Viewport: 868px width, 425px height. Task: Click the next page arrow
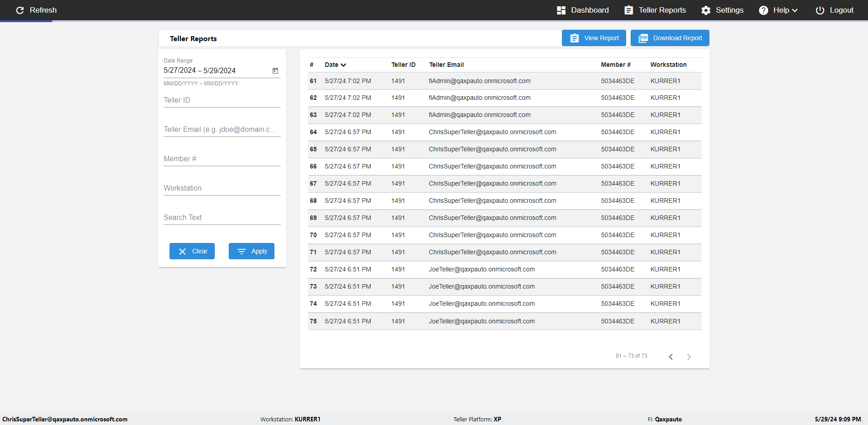(689, 356)
